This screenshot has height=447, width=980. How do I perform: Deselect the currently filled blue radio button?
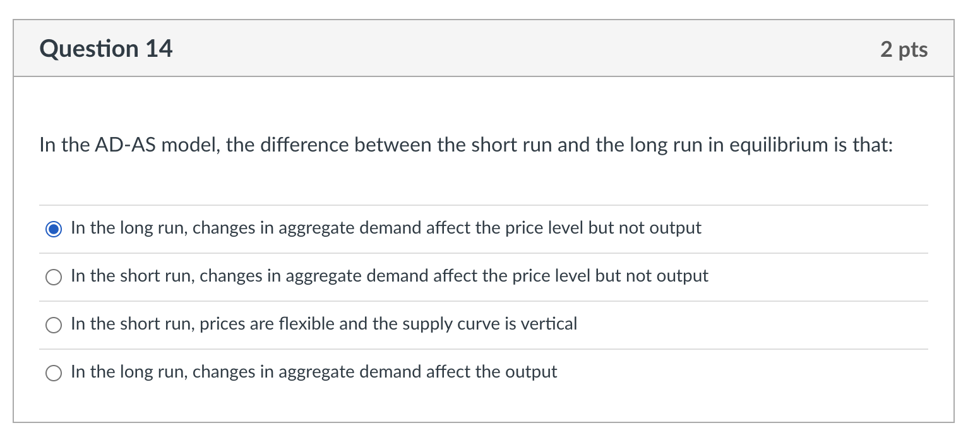click(54, 229)
